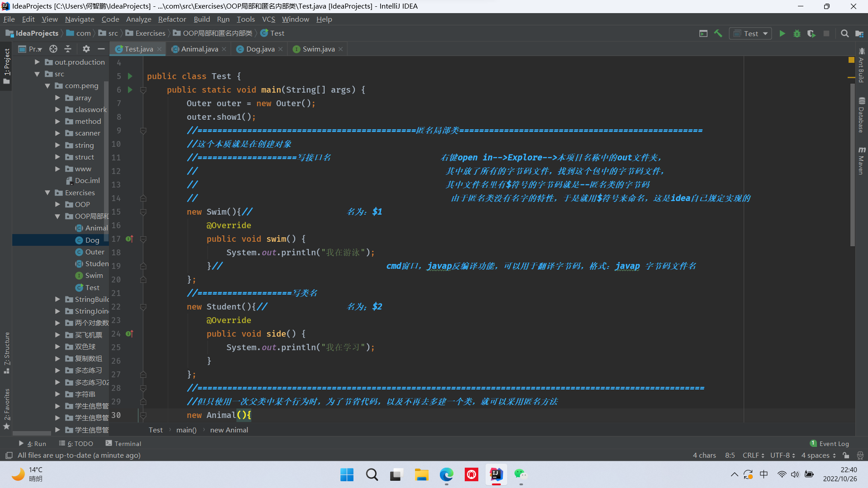This screenshot has height=488, width=868.
Task: Expand the array package folder
Action: coord(57,98)
